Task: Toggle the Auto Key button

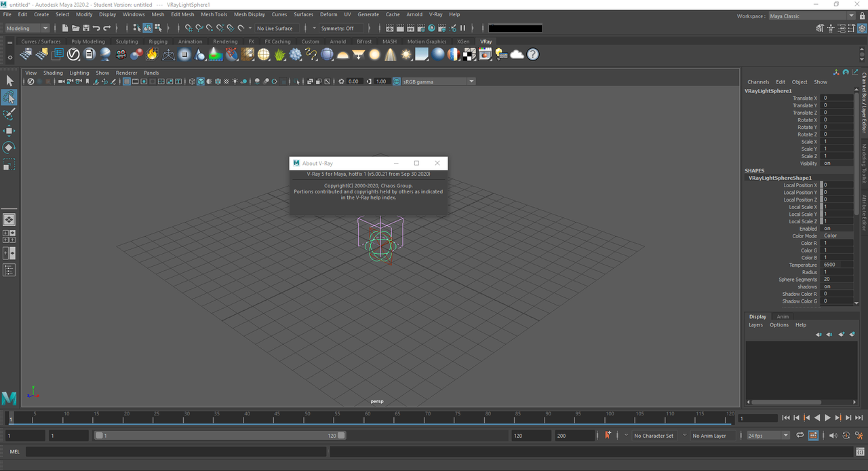Action: tap(608, 435)
